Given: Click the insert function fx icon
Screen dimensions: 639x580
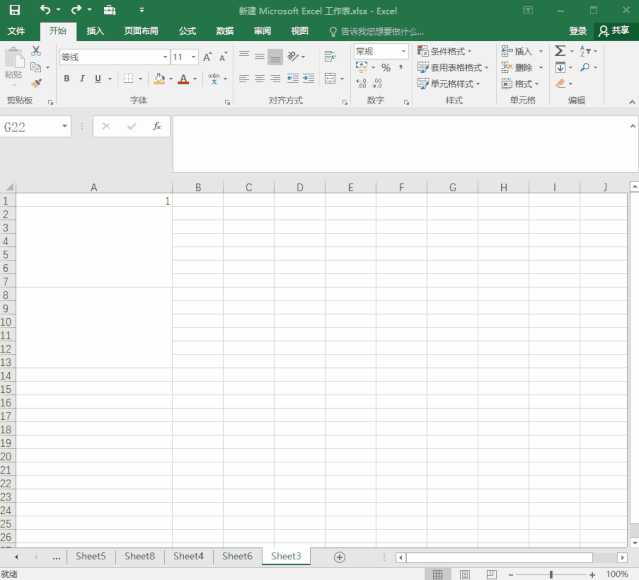Looking at the screenshot, I should [157, 127].
